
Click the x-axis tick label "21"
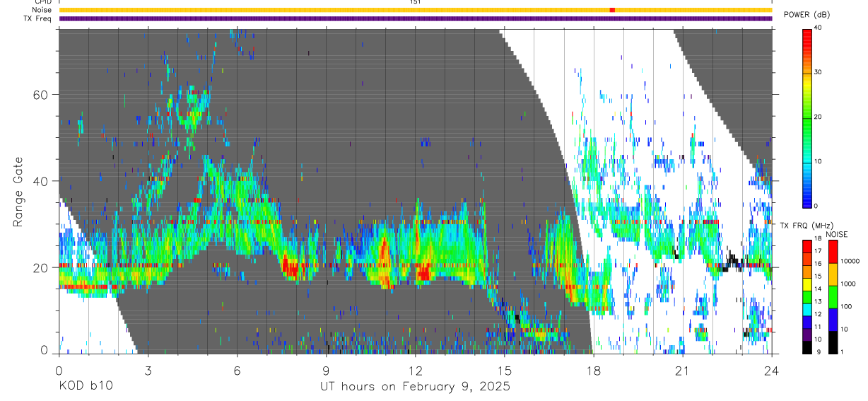(682, 370)
